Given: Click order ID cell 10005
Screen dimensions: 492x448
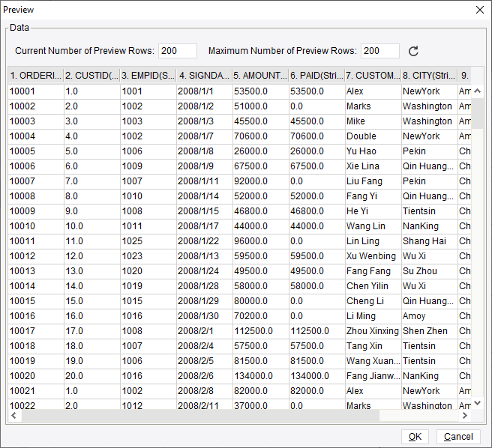Looking at the screenshot, I should (36, 151).
